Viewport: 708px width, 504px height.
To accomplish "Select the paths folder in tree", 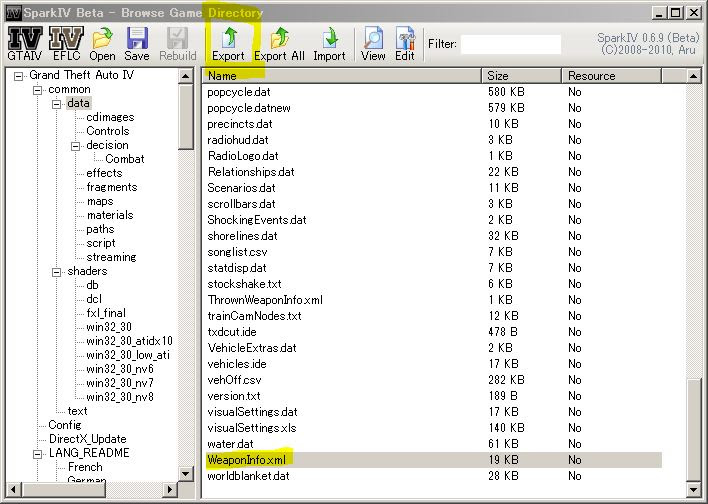I will point(100,229).
